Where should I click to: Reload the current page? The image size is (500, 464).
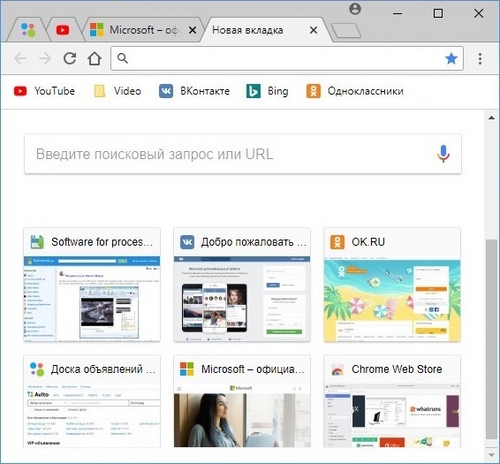pos(70,58)
